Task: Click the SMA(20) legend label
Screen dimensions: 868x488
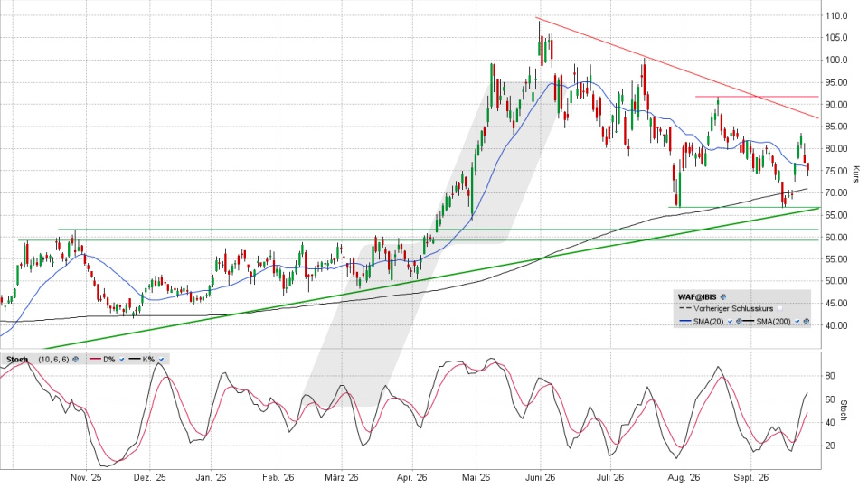Action: click(709, 322)
